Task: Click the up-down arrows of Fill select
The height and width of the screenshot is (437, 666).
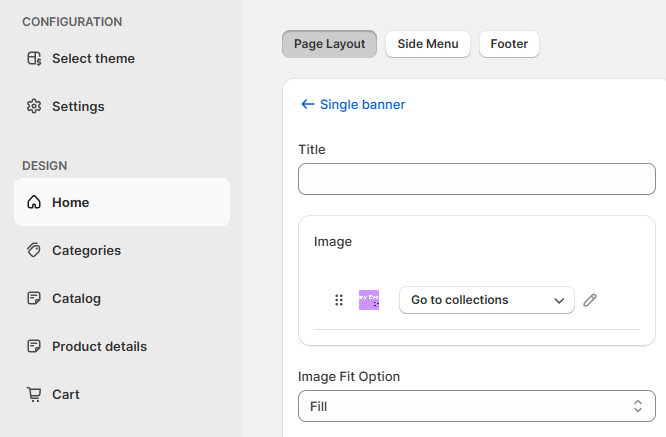Action: coord(638,406)
